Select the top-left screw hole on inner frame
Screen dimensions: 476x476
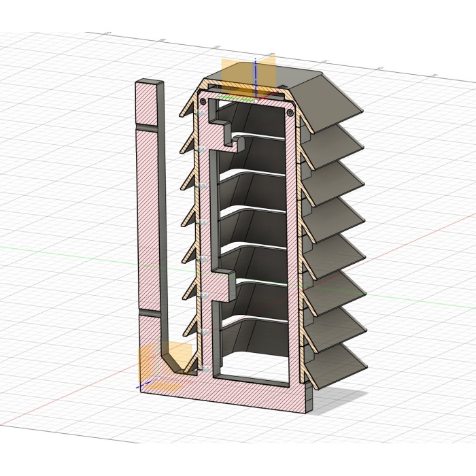click(203, 103)
